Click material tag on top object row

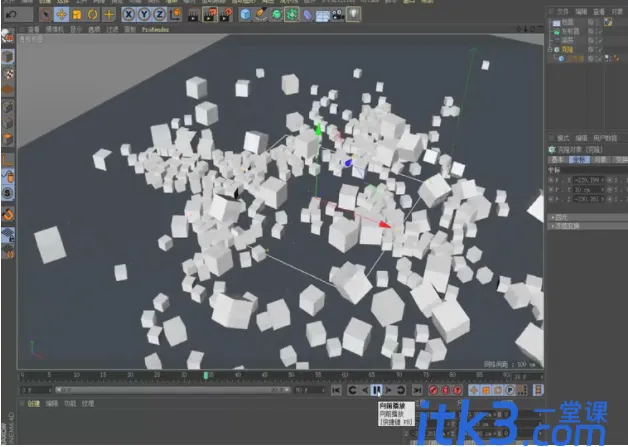[608, 22]
